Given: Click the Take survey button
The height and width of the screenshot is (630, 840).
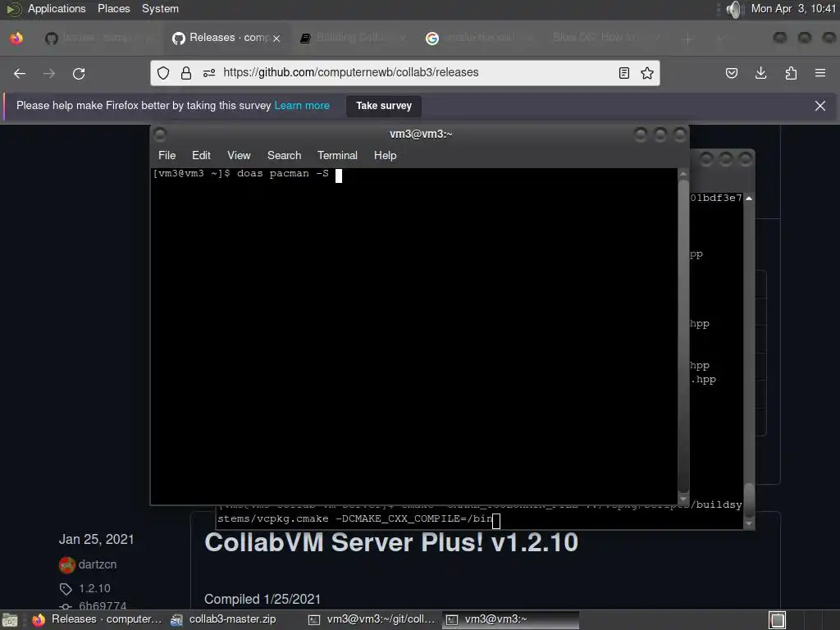Looking at the screenshot, I should 384,106.
